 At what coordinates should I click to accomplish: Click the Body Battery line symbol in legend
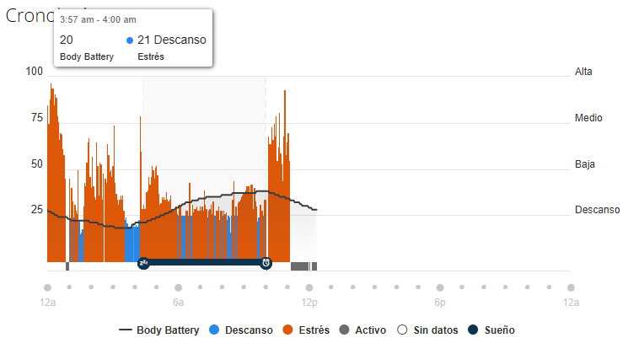(x=126, y=330)
